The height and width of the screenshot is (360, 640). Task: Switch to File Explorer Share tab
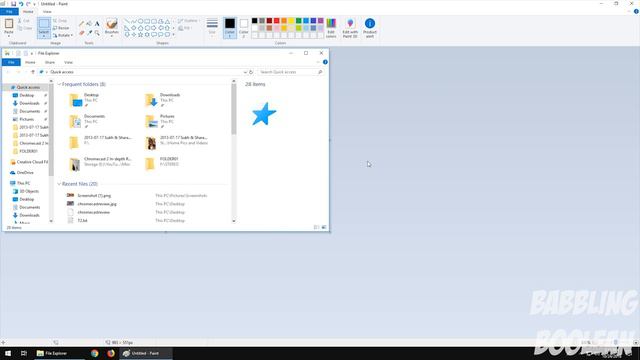click(49, 62)
